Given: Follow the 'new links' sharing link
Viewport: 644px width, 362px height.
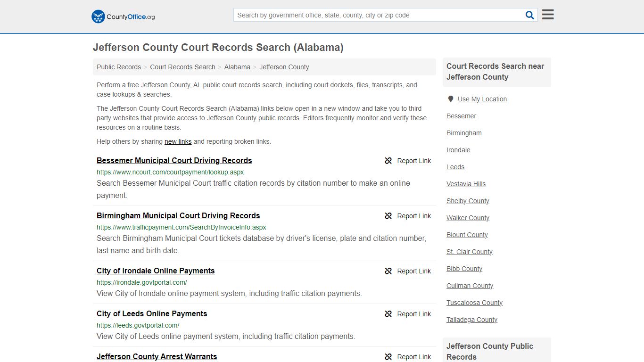Looking at the screenshot, I should [x=178, y=141].
